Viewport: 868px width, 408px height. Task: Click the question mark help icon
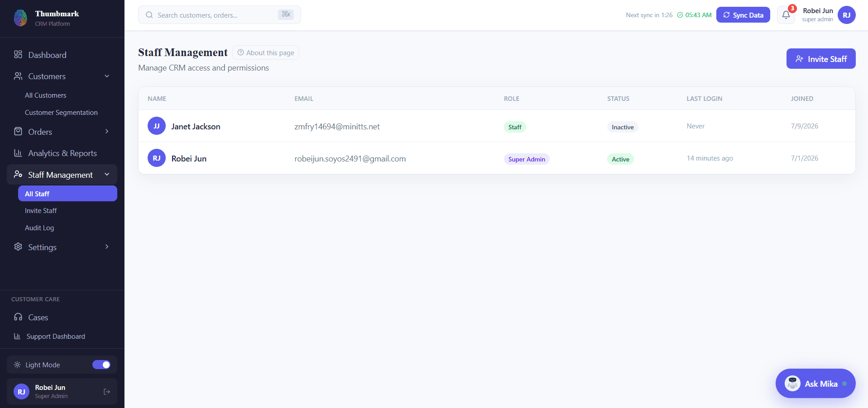point(241,52)
